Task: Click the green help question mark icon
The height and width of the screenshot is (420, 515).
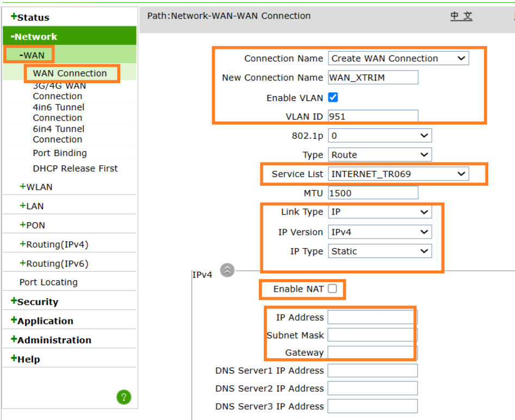Action: 123,397
